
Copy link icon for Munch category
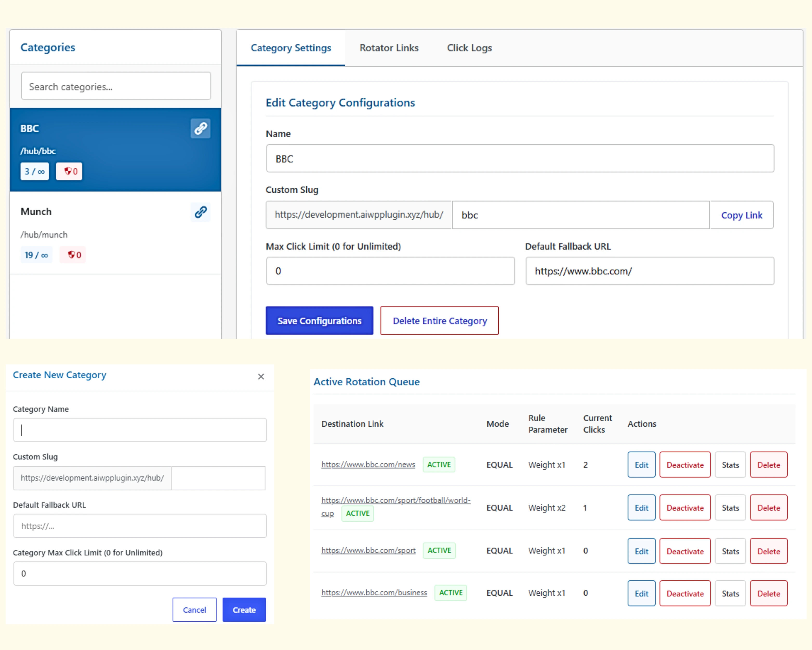[x=200, y=212]
